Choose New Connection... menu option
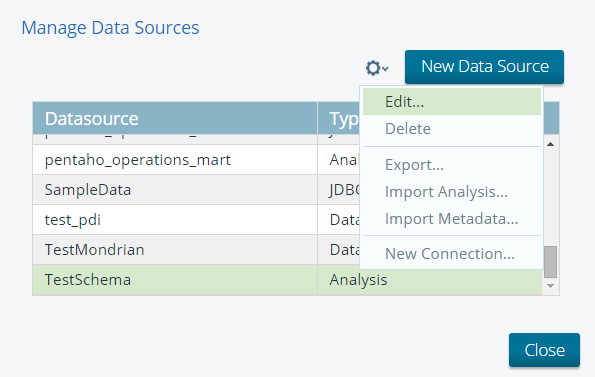Screen dimensions: 595x377 pyautogui.click(x=452, y=253)
